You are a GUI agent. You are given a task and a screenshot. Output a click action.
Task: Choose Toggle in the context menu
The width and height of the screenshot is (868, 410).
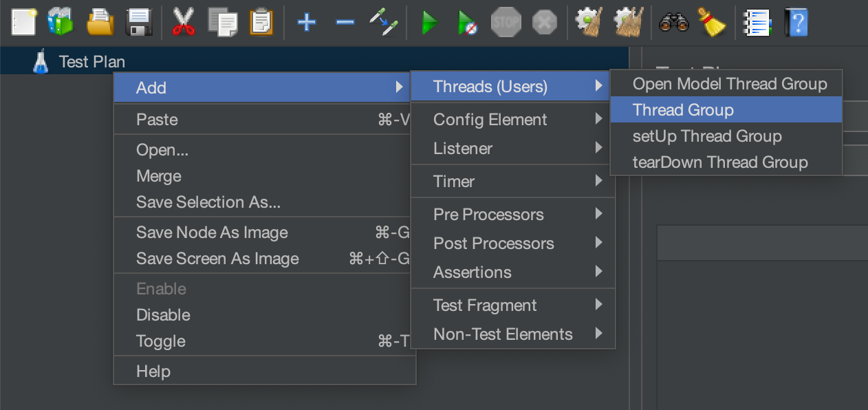click(x=161, y=341)
